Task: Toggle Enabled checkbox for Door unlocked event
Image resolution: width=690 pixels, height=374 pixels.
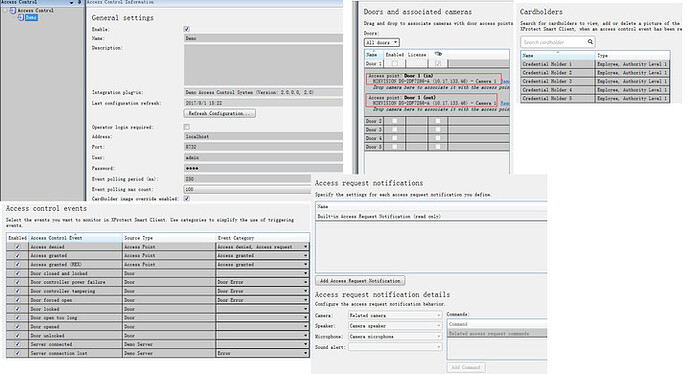Action: pyautogui.click(x=18, y=335)
